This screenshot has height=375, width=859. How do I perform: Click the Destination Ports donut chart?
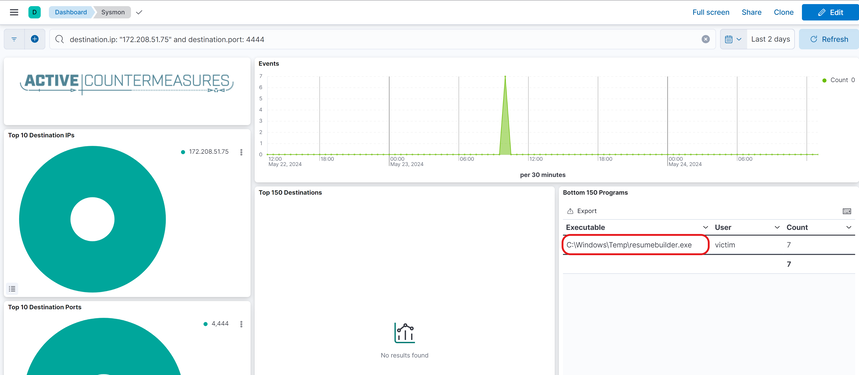coord(104,347)
